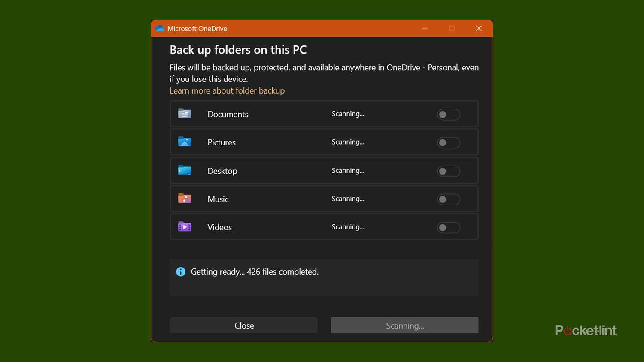
Task: Select the Getting ready progress message
Action: tap(255, 271)
